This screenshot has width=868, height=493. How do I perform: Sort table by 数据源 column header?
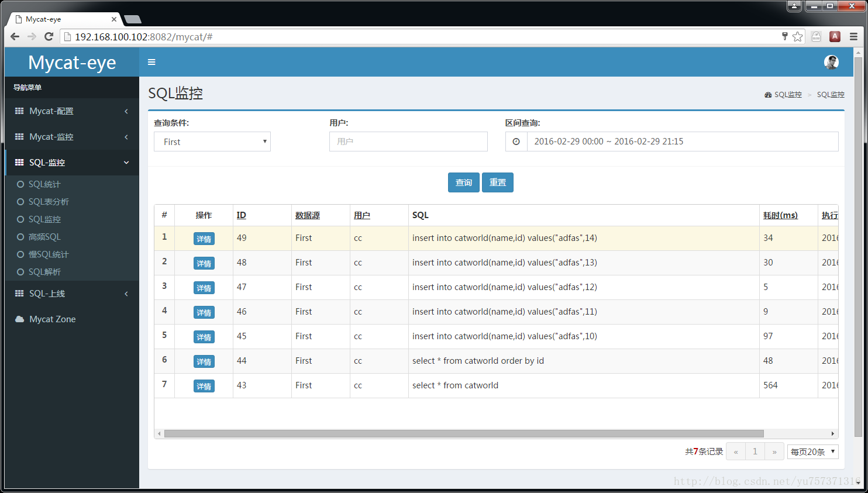click(x=308, y=215)
